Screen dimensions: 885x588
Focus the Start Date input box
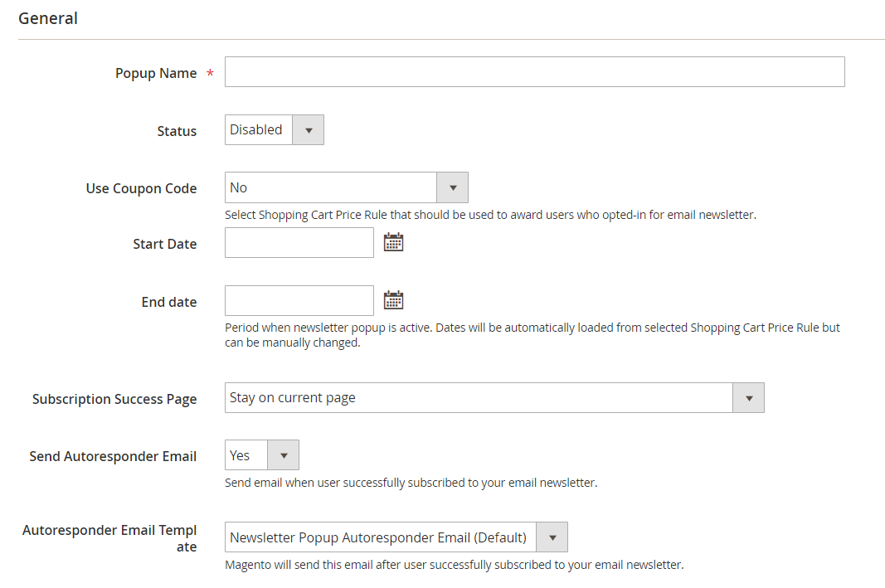click(x=299, y=243)
